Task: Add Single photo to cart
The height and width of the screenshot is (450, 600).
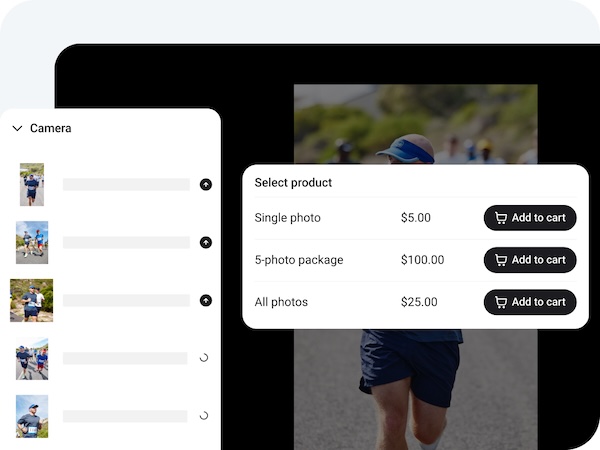Action: 530,218
